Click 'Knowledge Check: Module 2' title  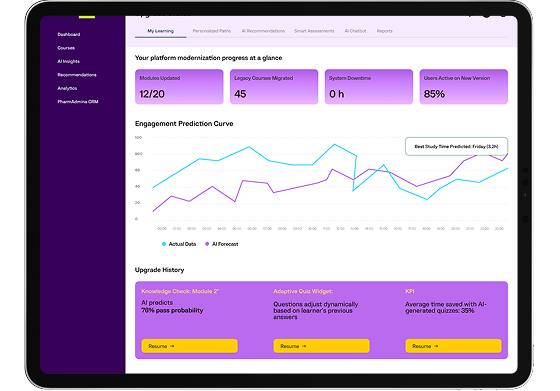(180, 291)
